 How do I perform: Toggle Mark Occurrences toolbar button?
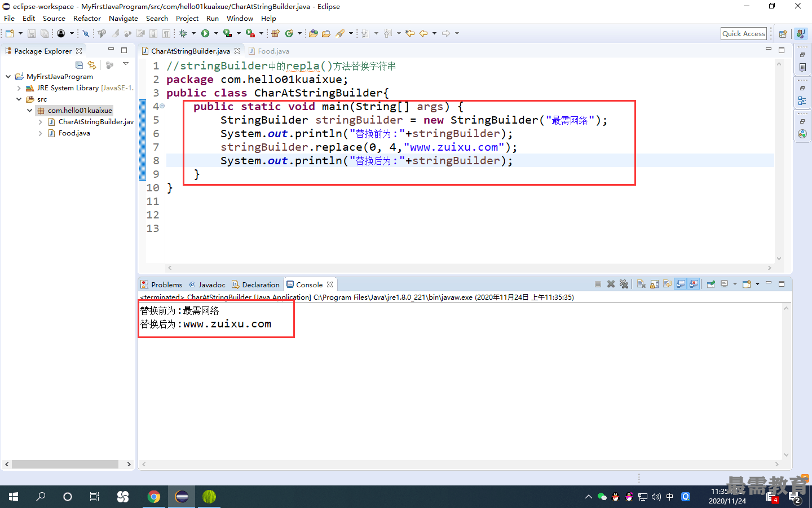pos(115,33)
